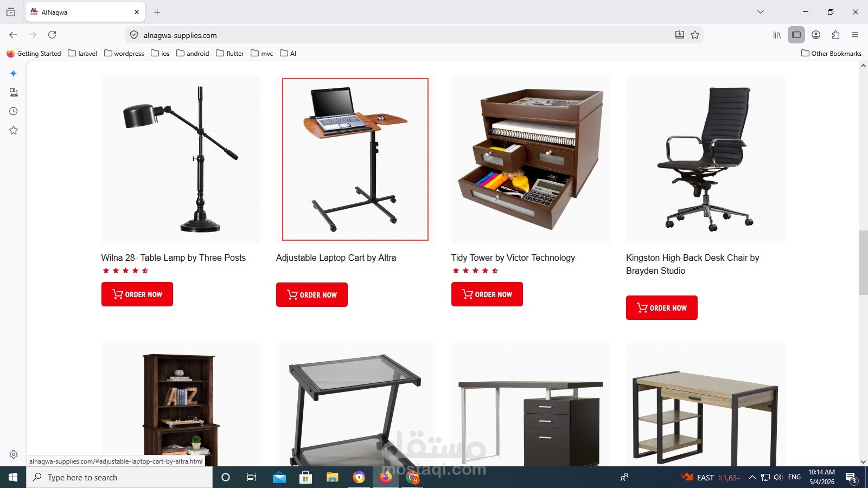Open synced tabs sidebar icon
The image size is (868, 488).
tap(14, 92)
